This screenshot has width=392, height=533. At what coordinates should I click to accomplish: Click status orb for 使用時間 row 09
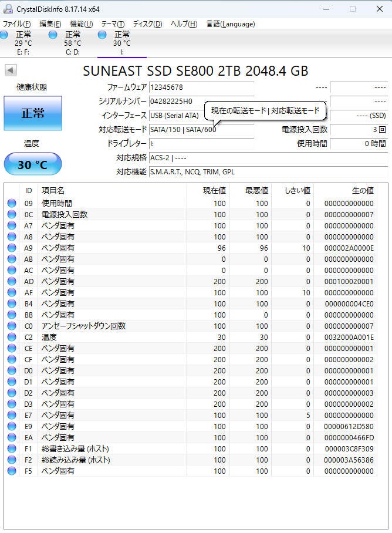pos(12,203)
